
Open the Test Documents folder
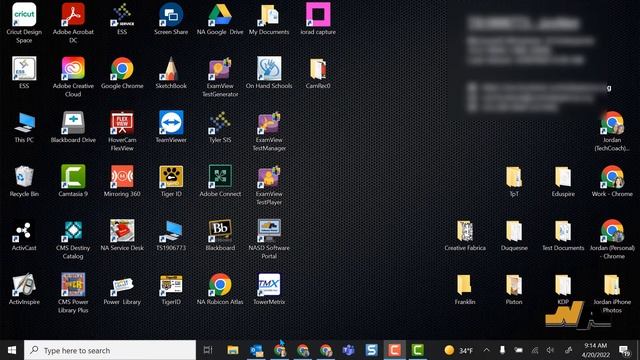[x=563, y=235]
